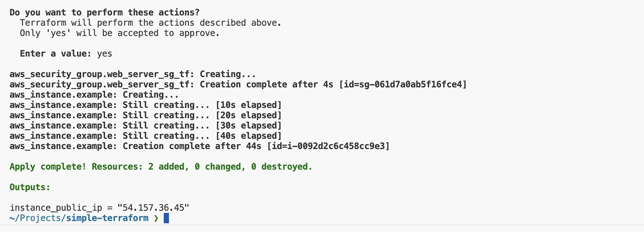Viewport: 644px width, 232px height.
Task: Click the 'Enter a value:' label
Action: (x=56, y=54)
